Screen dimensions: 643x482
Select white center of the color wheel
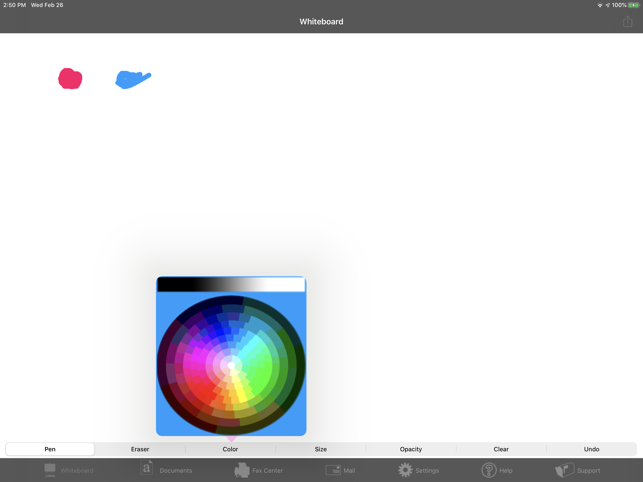click(x=231, y=365)
